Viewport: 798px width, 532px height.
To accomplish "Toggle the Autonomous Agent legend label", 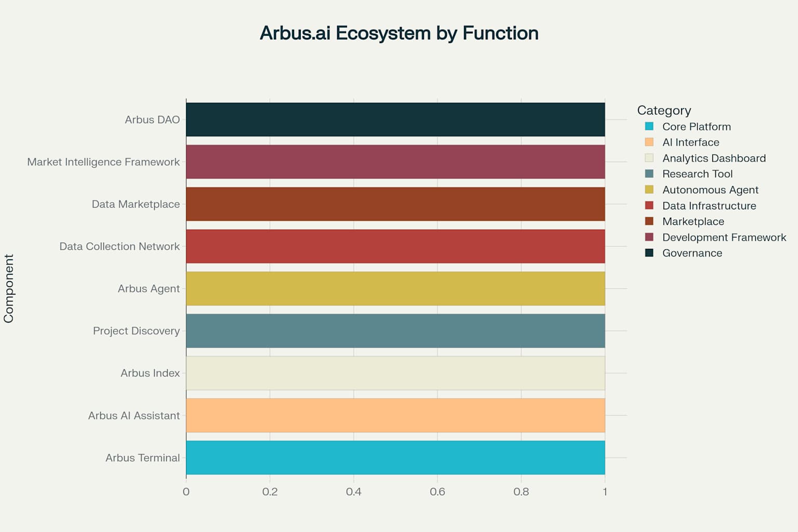I will pos(710,190).
